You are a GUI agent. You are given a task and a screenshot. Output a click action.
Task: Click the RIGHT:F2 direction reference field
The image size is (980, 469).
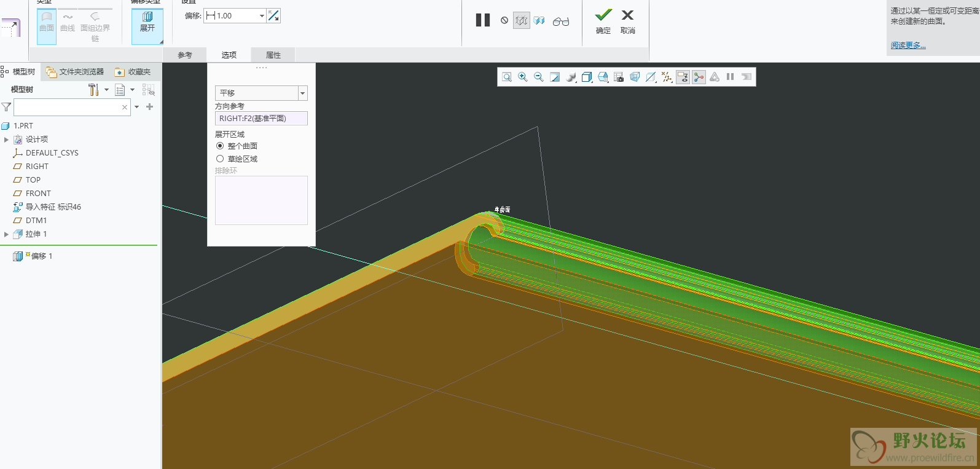[x=261, y=118]
